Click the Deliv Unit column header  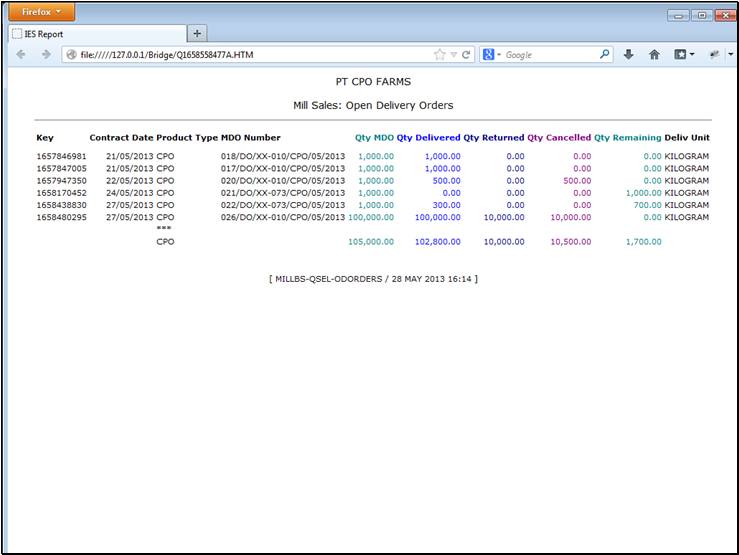pos(687,138)
